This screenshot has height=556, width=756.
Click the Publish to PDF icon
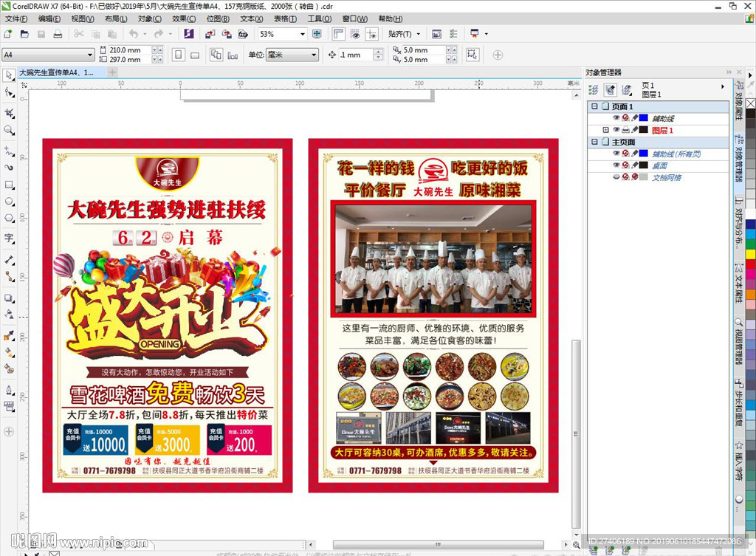[243, 34]
